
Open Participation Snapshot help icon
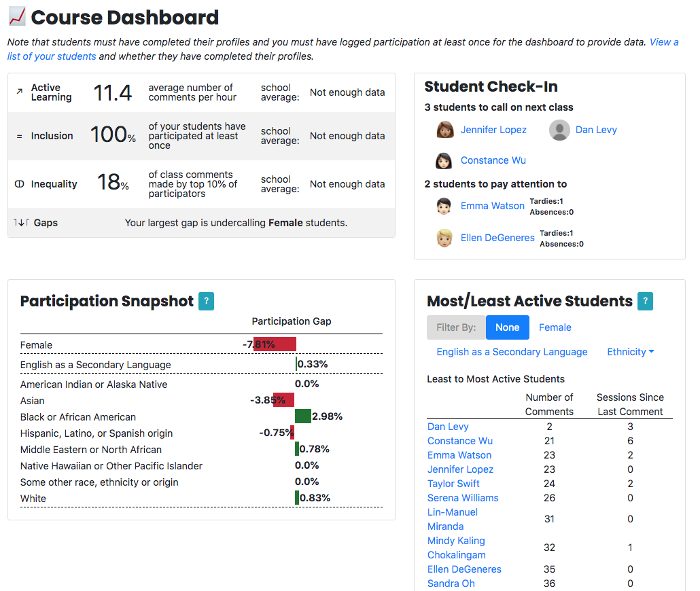click(206, 301)
